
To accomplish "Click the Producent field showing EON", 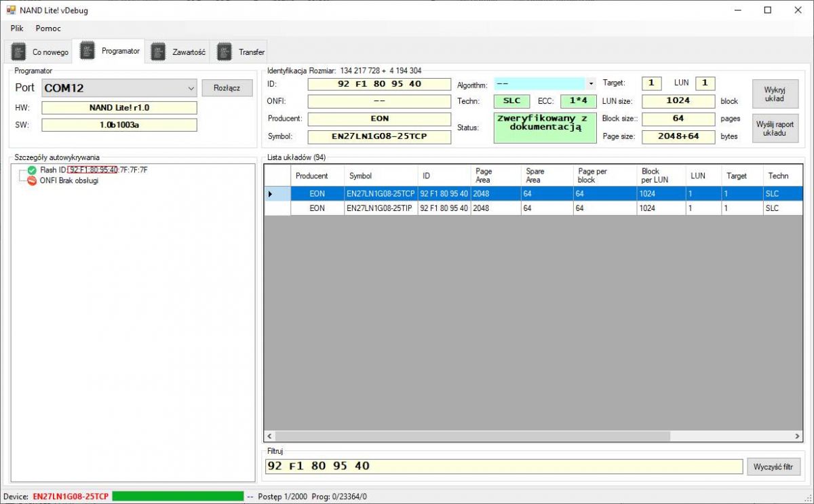I will click(379, 119).
